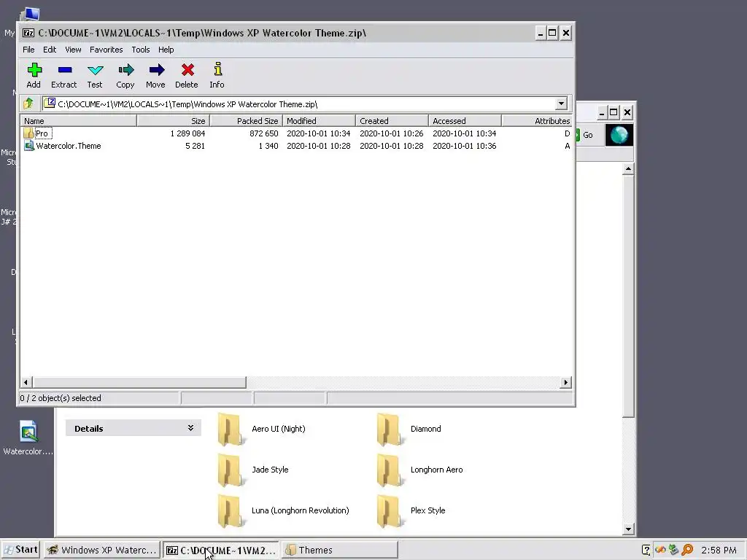Screen dimensions: 747x560
Task: Go up one folder level arrow icon
Action: (28, 104)
